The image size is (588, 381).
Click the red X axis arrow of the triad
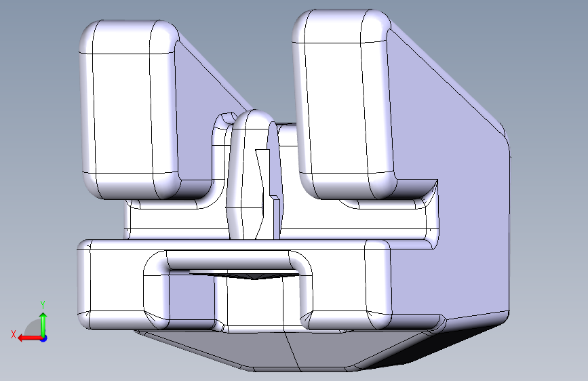29,338
